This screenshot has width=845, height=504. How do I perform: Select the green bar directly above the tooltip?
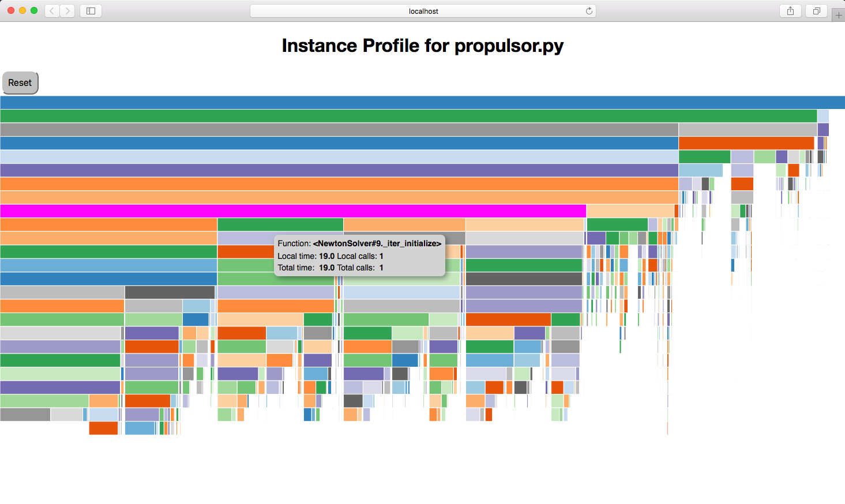pyautogui.click(x=280, y=224)
